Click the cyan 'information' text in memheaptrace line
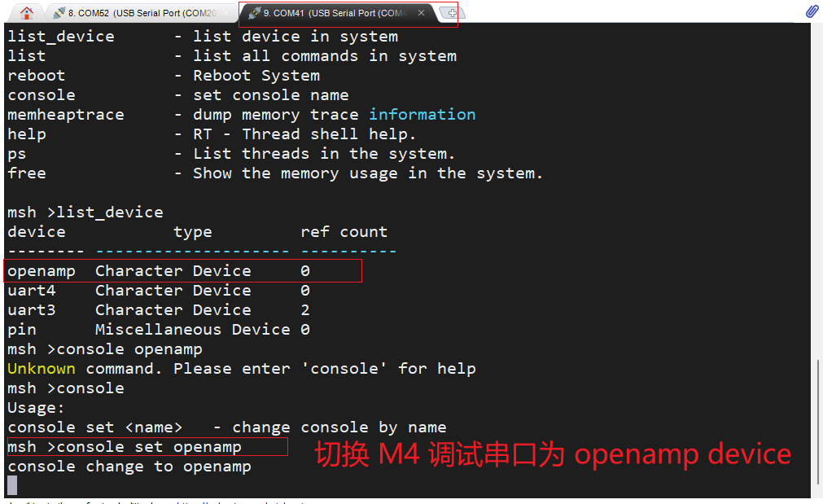The image size is (823, 504). click(422, 114)
